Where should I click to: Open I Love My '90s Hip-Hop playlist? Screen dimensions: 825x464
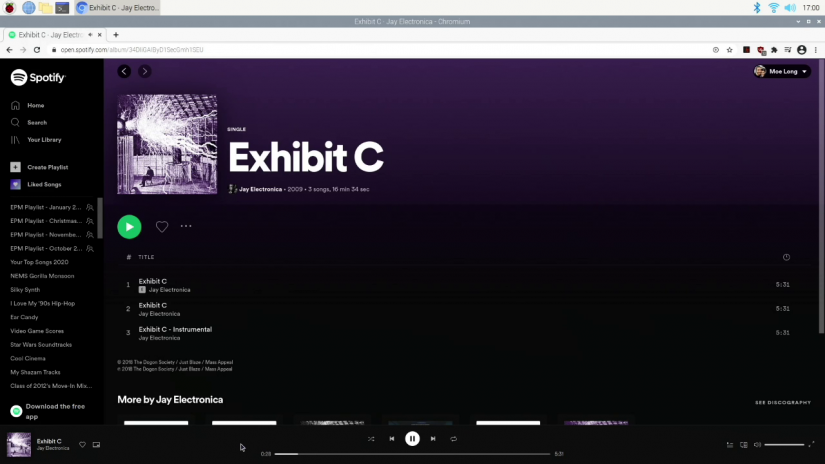click(43, 304)
